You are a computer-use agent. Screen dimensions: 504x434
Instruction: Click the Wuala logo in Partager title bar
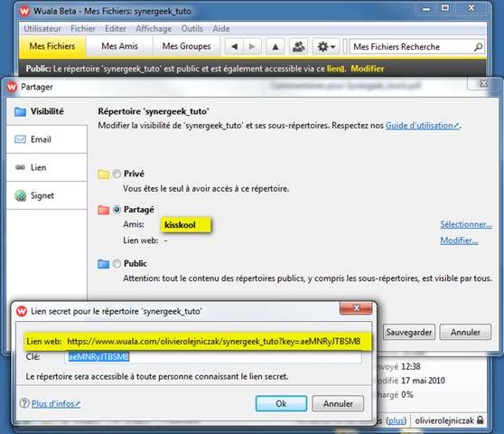click(12, 87)
